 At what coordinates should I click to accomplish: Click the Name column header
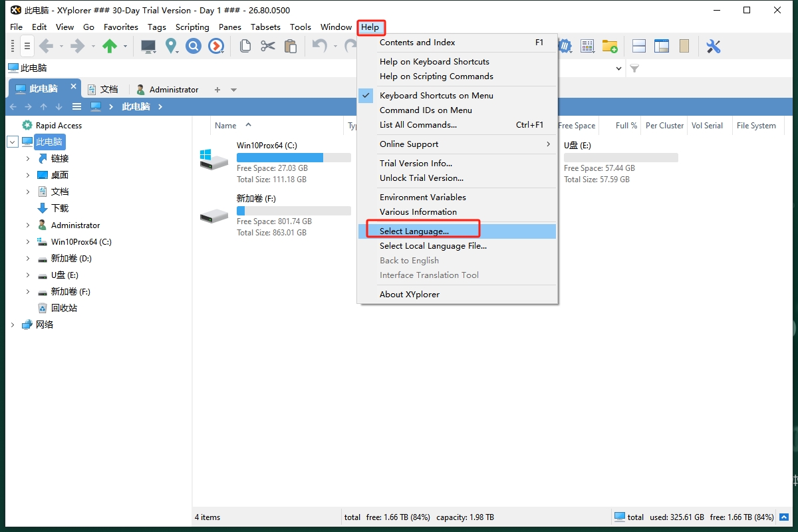click(x=225, y=126)
